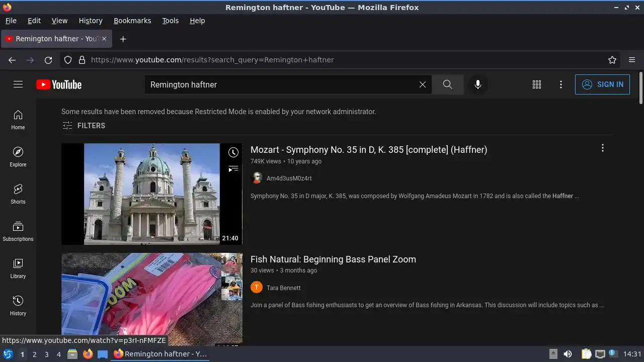The height and width of the screenshot is (362, 644).
Task: Switch to workspace 4 in the taskbar
Action: pos(58,354)
